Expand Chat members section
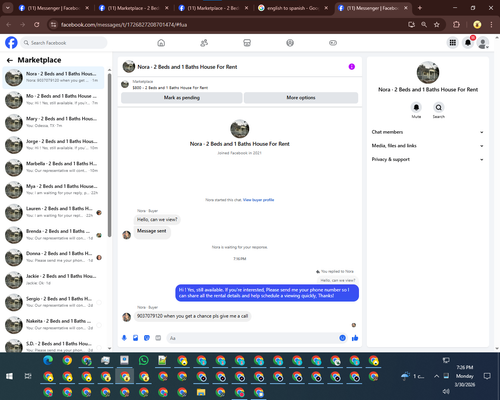This screenshot has height=400, width=500. (428, 132)
